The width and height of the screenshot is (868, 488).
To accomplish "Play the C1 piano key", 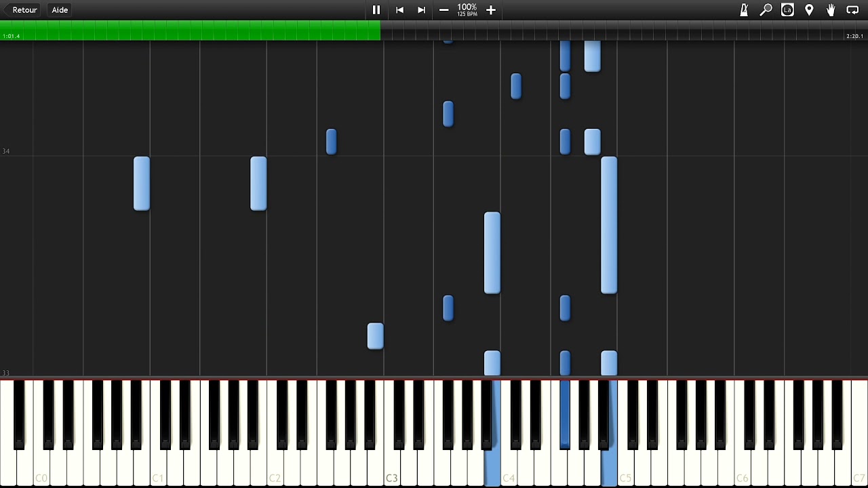I will point(158,468).
